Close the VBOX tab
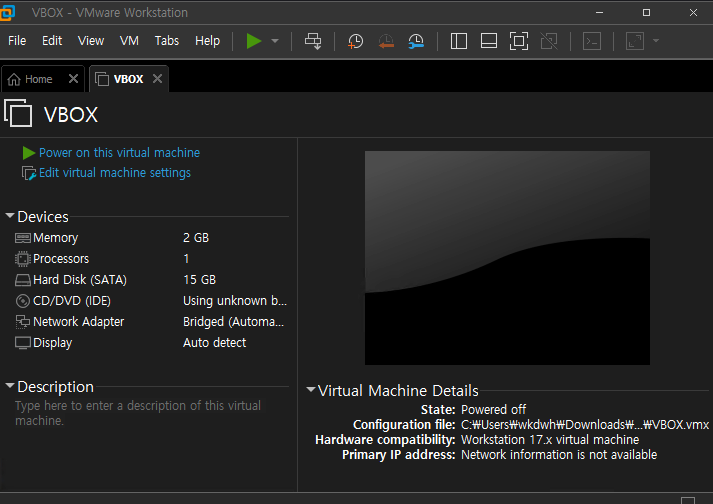Screen dimensions: 713x504 click(x=157, y=79)
